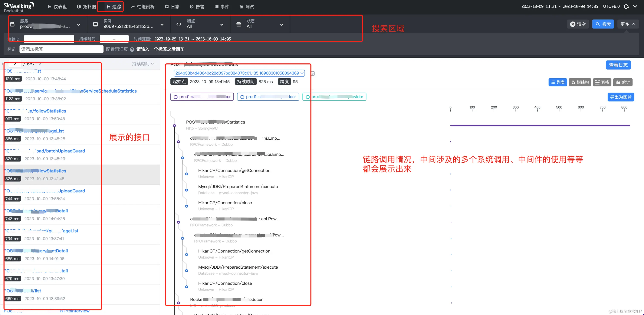Switch to 树结构 tree view

[580, 82]
